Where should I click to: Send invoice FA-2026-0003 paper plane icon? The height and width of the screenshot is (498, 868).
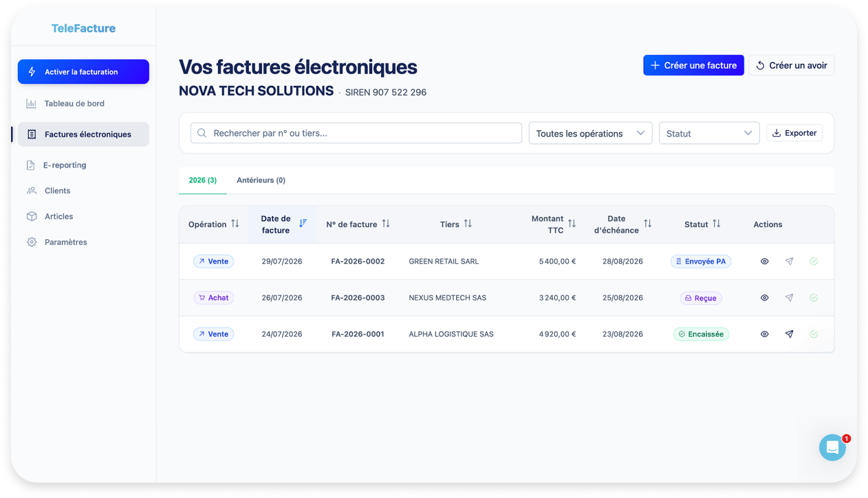[x=789, y=297]
